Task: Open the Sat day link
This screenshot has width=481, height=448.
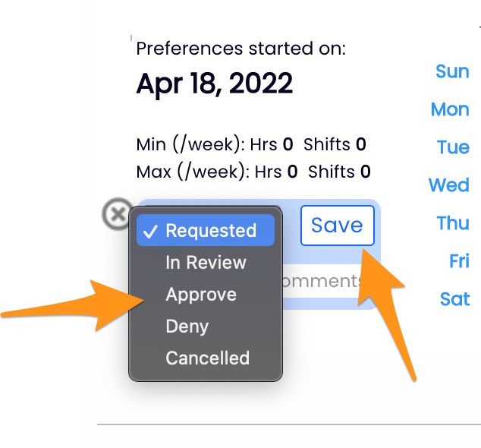Action: 454,299
